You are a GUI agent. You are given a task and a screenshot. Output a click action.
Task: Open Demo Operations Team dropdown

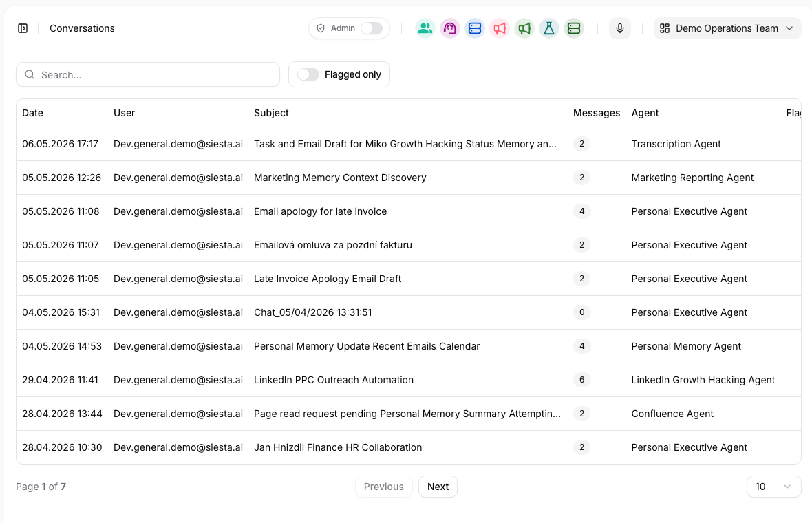click(x=727, y=28)
